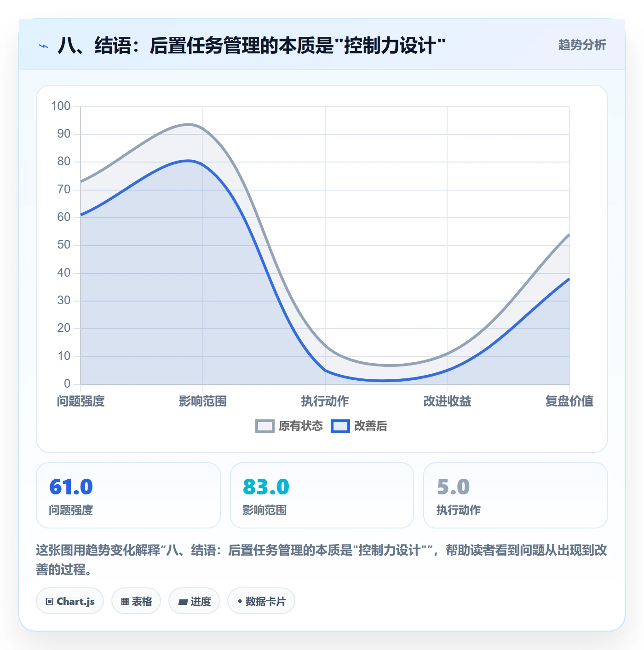Click the bar icon in the 进度 tag

tap(183, 602)
